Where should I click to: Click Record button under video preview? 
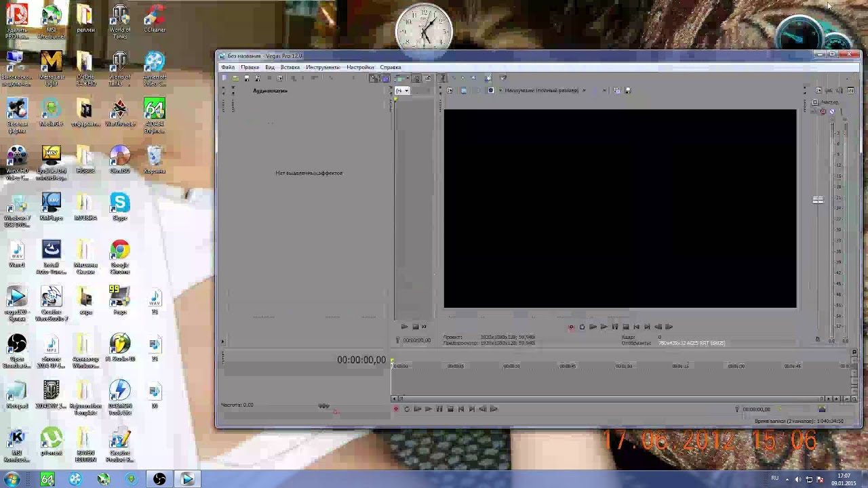tap(571, 327)
